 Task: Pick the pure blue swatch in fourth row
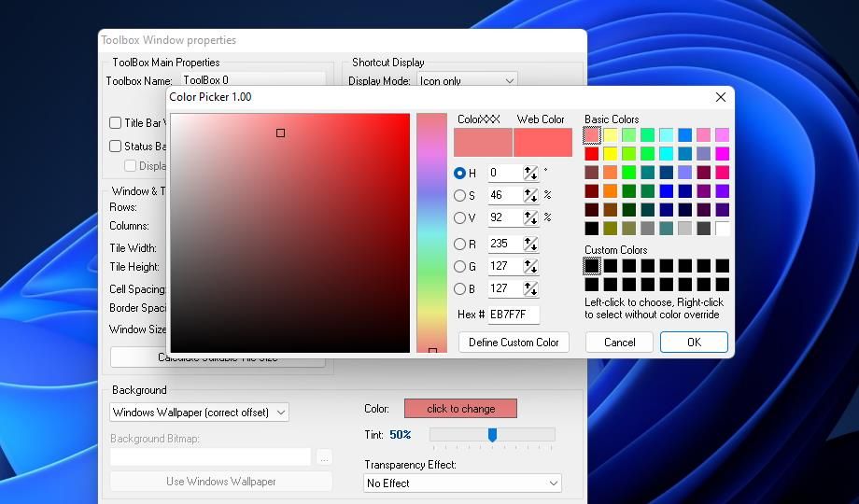point(666,191)
